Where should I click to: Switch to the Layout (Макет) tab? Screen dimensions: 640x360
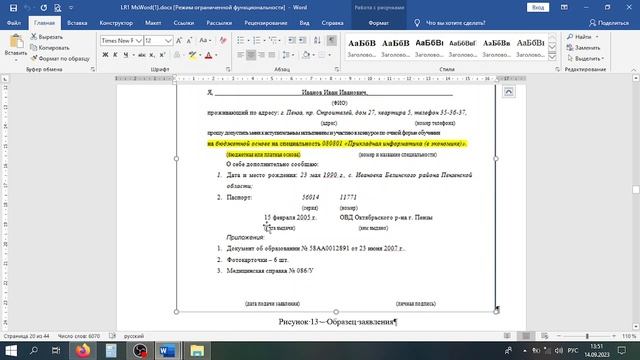click(x=153, y=23)
